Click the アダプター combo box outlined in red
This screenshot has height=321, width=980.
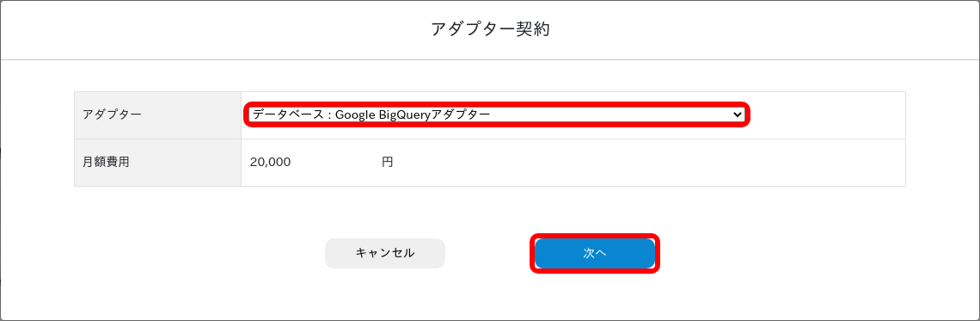(496, 114)
